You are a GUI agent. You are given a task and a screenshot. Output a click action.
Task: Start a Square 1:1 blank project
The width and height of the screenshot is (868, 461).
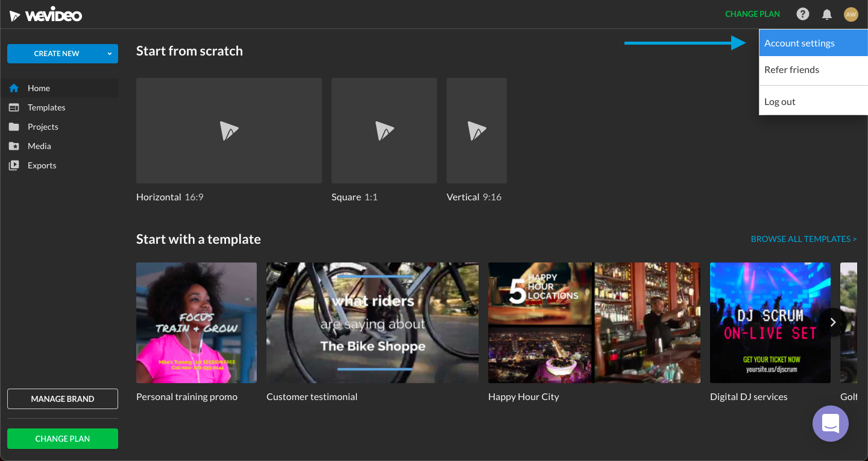[384, 130]
